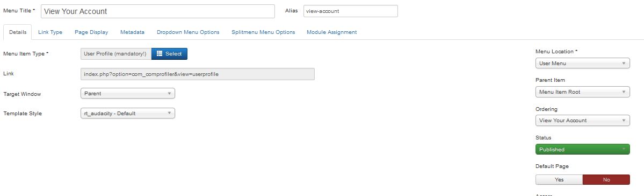The image size is (644, 196).
Task: Set Default Page to No
Action: click(606, 179)
